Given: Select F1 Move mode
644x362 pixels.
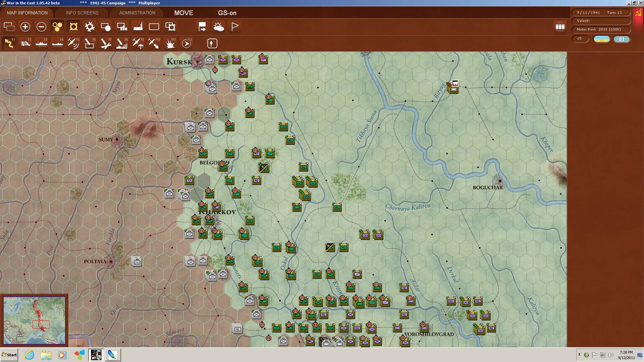Looking at the screenshot, I should coord(9,43).
